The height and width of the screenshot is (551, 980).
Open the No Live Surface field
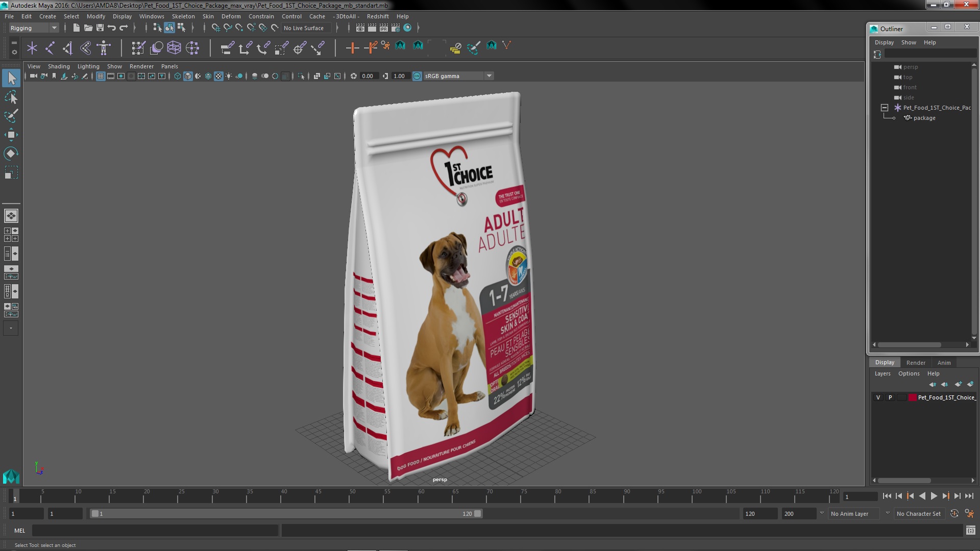pyautogui.click(x=306, y=28)
